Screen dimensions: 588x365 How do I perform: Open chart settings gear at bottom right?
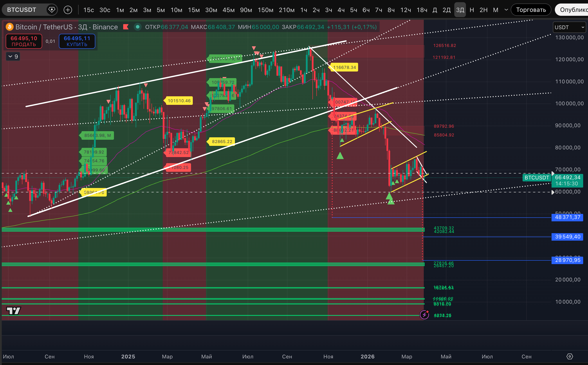(x=570, y=356)
